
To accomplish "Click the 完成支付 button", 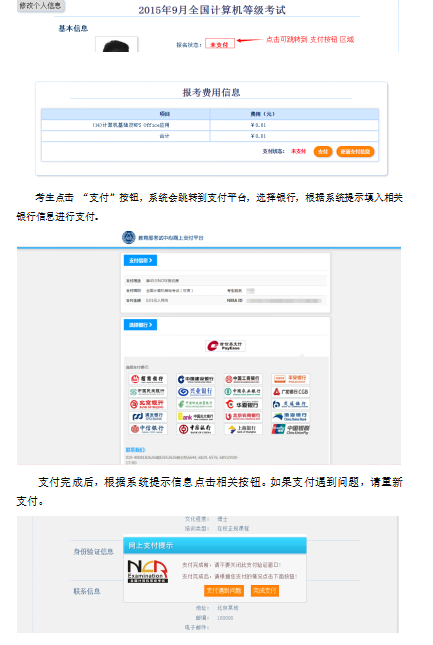I will (x=265, y=591).
